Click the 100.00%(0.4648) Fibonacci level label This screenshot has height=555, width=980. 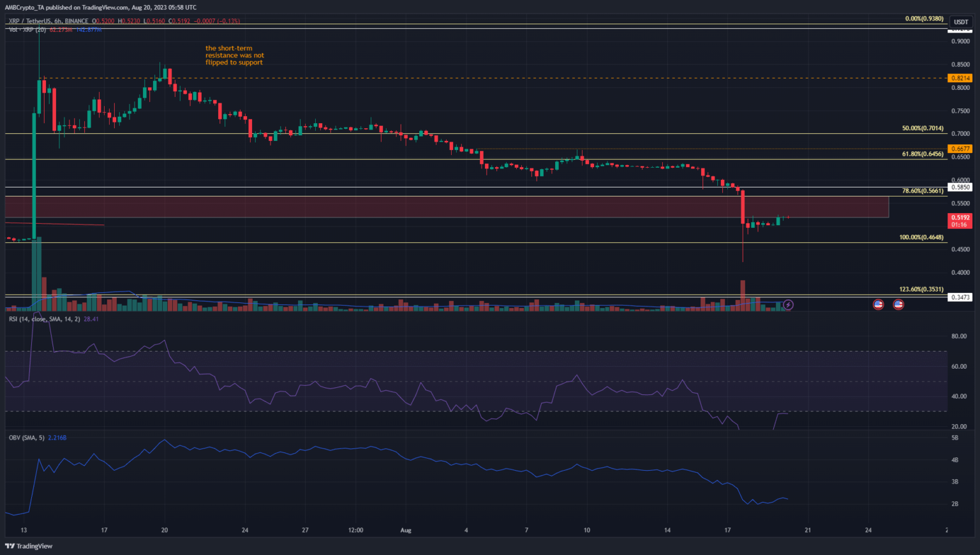pos(921,237)
